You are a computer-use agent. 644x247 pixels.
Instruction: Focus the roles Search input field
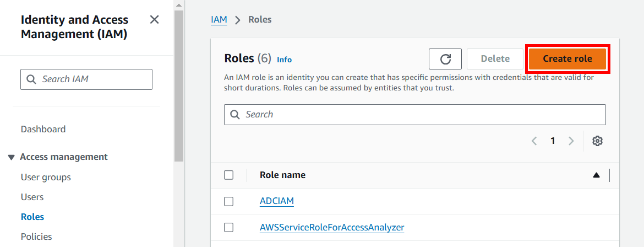pyautogui.click(x=415, y=115)
